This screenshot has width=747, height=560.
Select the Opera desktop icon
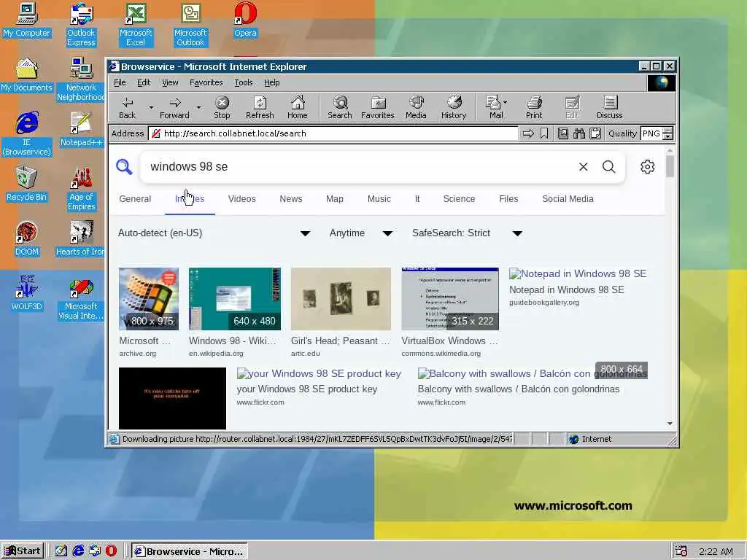pos(245,20)
